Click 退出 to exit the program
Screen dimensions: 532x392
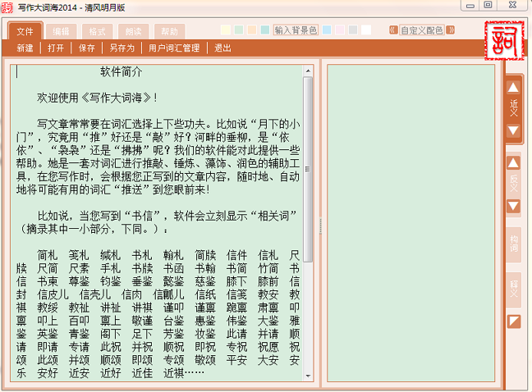(222, 48)
